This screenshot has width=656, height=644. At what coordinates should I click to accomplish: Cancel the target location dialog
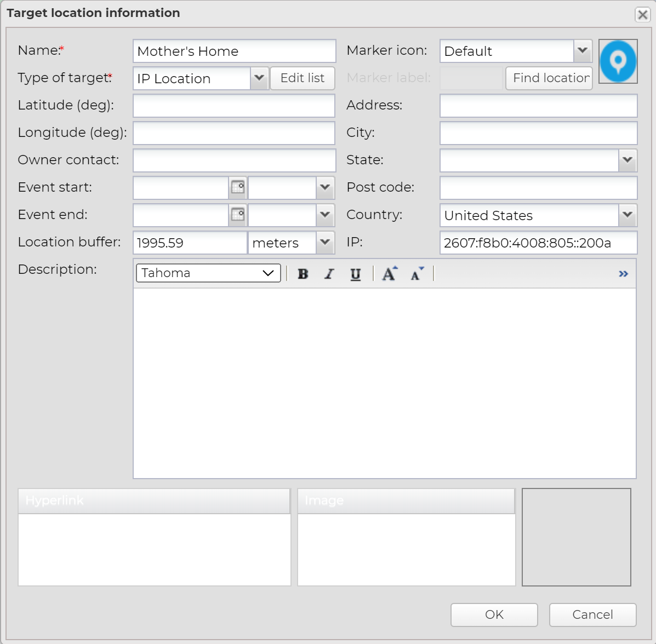click(592, 614)
